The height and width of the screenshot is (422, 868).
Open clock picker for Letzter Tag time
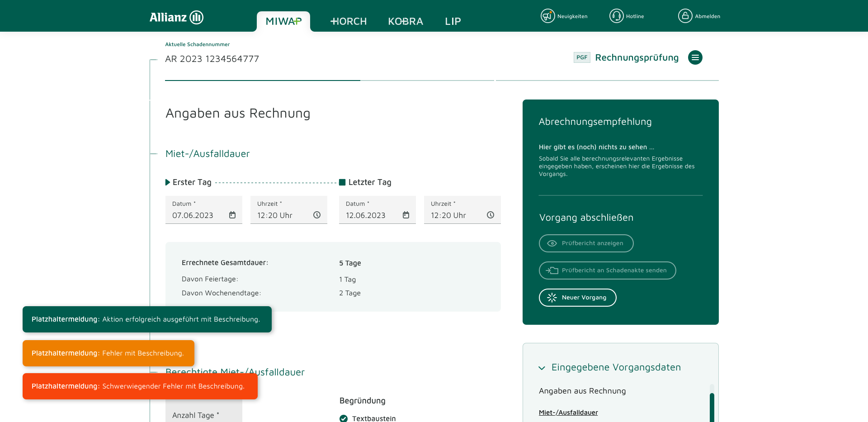click(491, 215)
